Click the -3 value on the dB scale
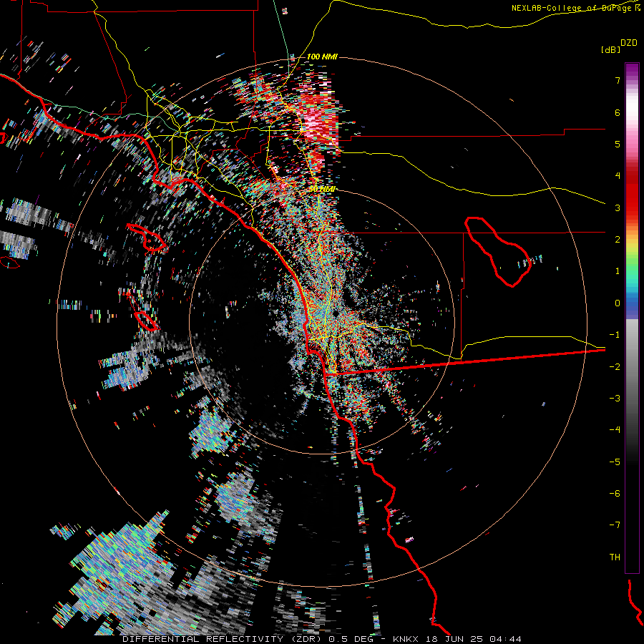Image resolution: width=644 pixels, height=644 pixels. (x=615, y=399)
